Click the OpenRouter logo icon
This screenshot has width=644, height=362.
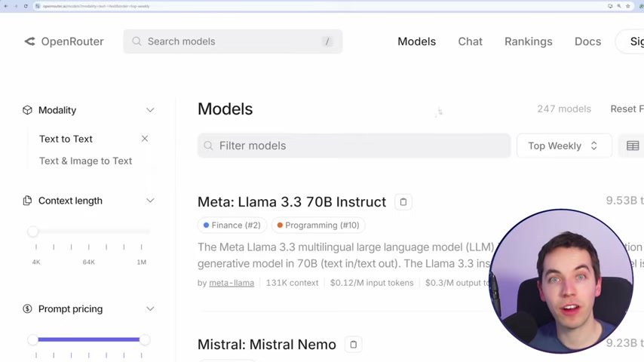point(29,41)
